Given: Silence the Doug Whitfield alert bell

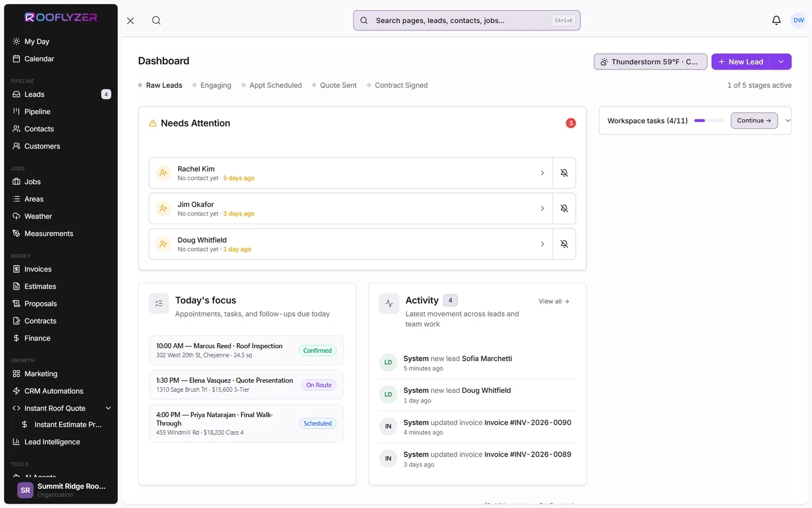Looking at the screenshot, I should point(564,244).
